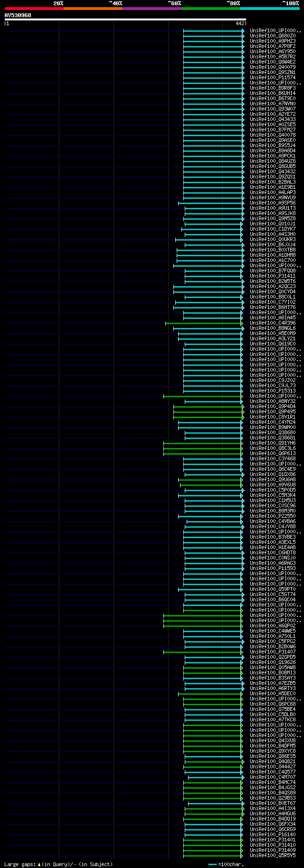Select hit label UniRef100_P11593
Viewport: 304px width, 868px height.
pos(273,569)
